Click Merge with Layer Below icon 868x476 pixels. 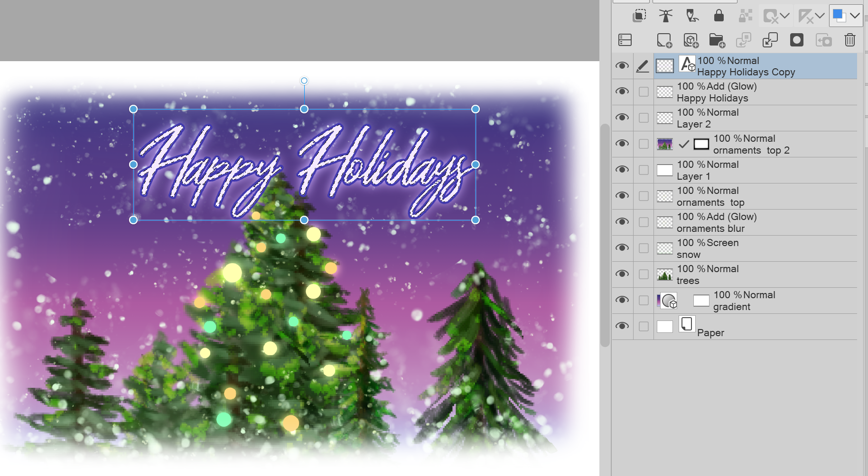pyautogui.click(x=770, y=40)
